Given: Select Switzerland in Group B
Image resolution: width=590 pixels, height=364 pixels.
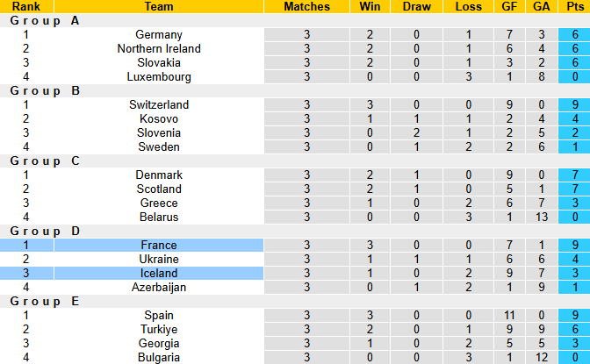Looking at the screenshot, I should 159,104.
